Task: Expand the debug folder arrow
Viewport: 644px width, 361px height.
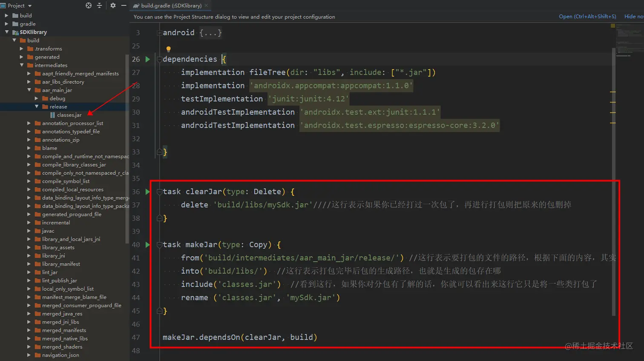Action: click(37, 98)
